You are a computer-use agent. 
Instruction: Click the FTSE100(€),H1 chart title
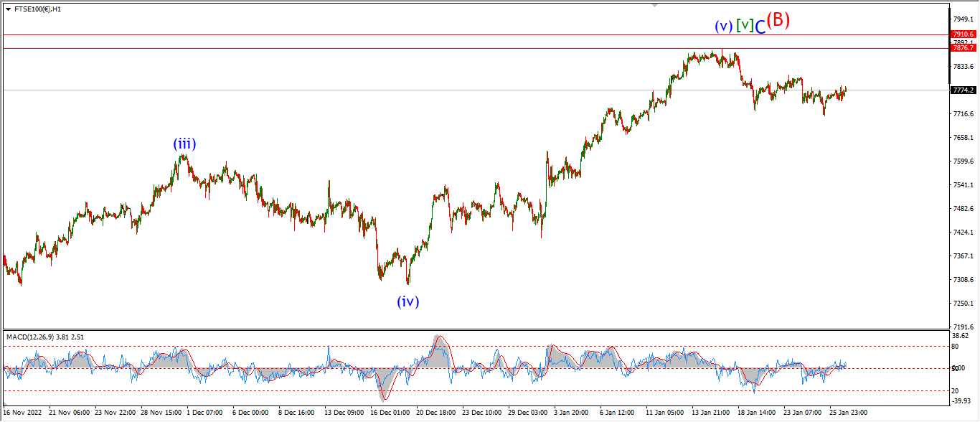coord(37,9)
